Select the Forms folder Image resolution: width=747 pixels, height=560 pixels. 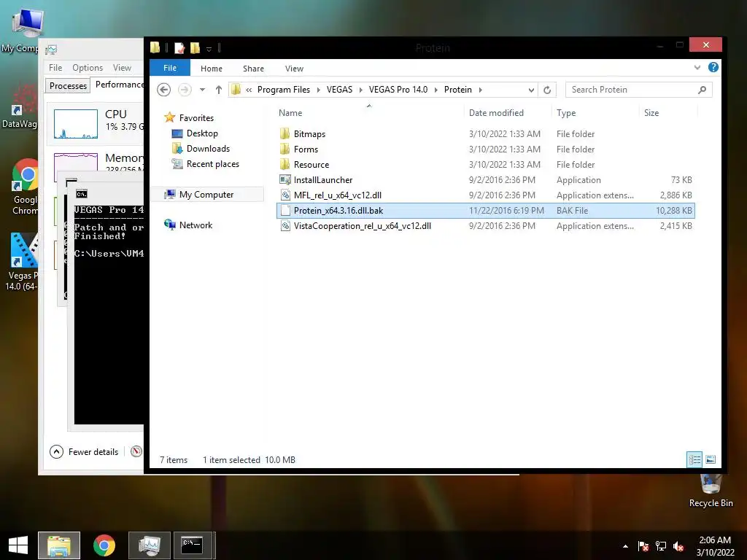tap(306, 149)
